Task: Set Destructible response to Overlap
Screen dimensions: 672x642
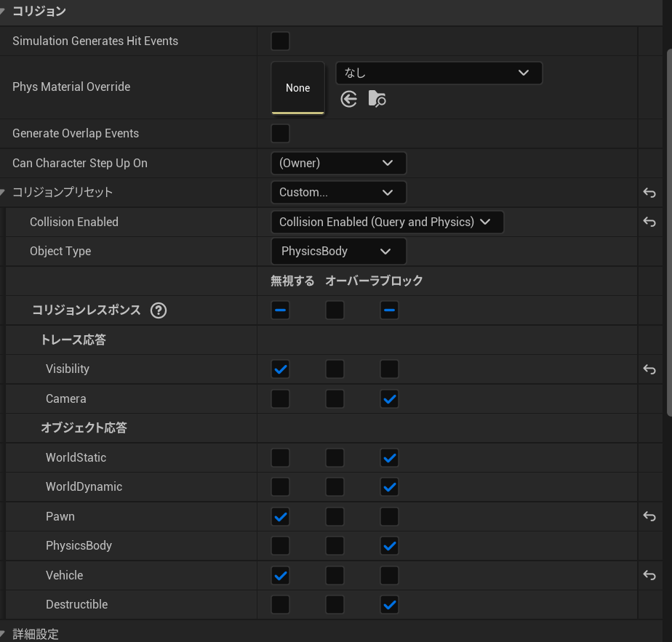Action: tap(335, 605)
